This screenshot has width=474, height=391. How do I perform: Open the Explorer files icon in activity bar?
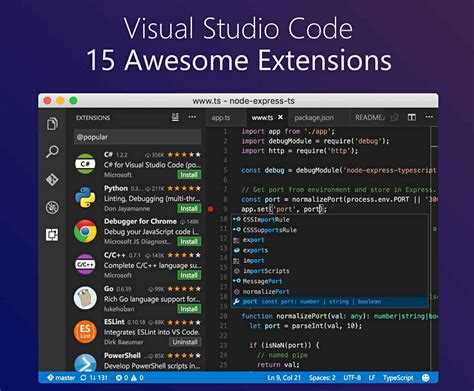point(52,124)
